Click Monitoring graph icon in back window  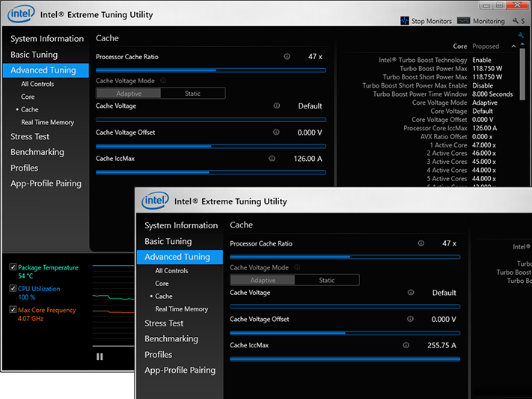pos(463,21)
